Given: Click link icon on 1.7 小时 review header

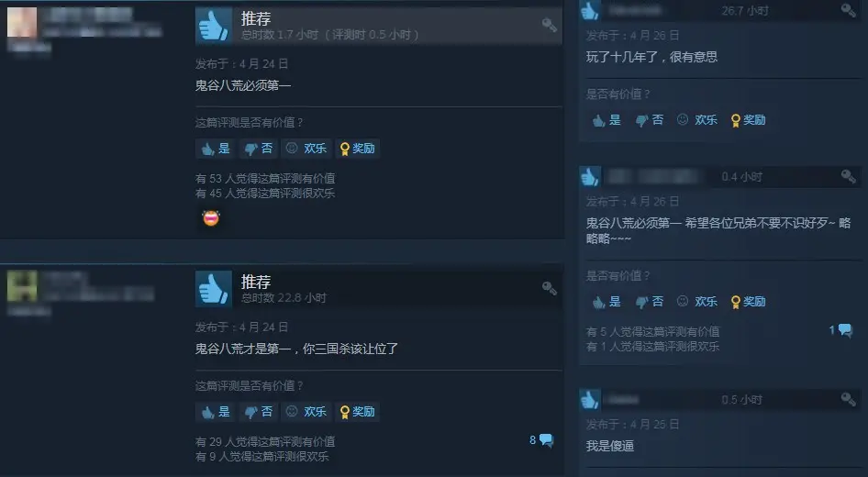Looking at the screenshot, I should 549,25.
